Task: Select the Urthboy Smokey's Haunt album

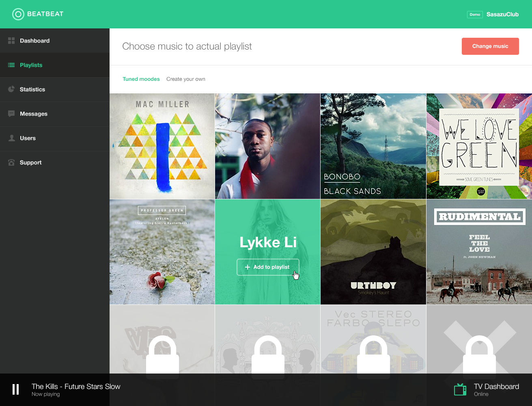Action: 373,252
